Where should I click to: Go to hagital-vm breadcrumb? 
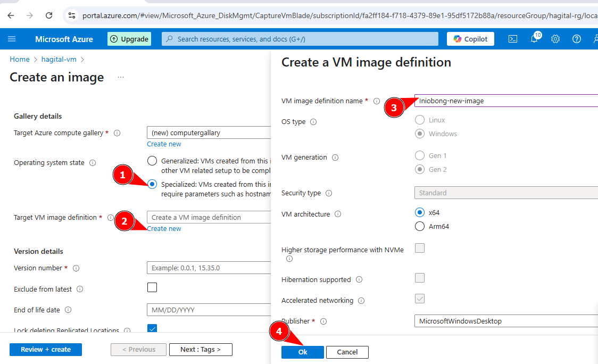[x=59, y=59]
